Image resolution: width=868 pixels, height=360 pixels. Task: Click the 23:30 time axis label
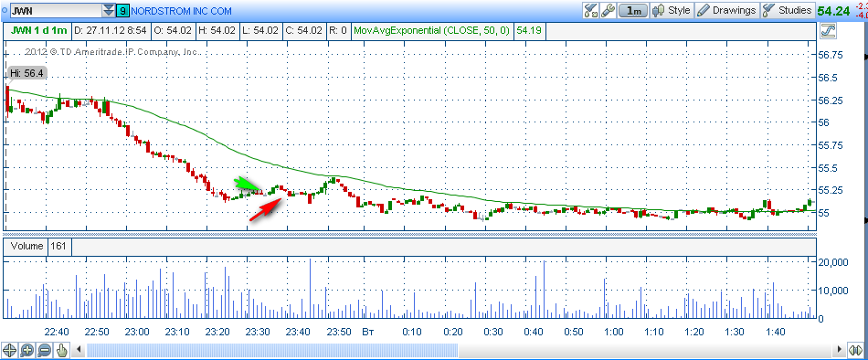pyautogui.click(x=258, y=332)
